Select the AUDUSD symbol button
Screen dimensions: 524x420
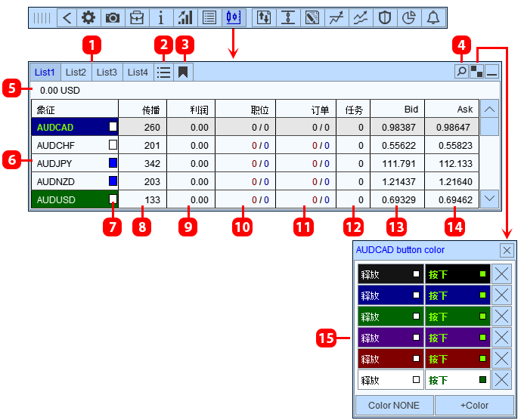(x=75, y=199)
